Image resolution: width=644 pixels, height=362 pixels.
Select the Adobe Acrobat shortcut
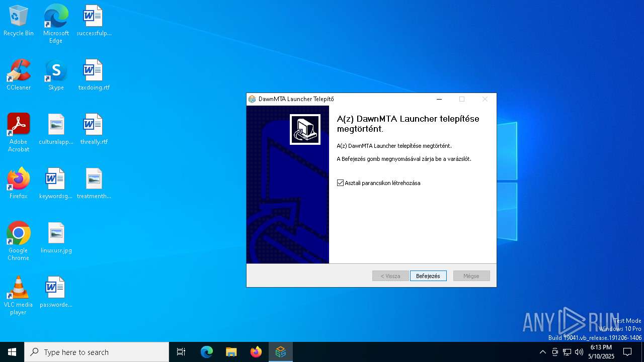point(19,133)
